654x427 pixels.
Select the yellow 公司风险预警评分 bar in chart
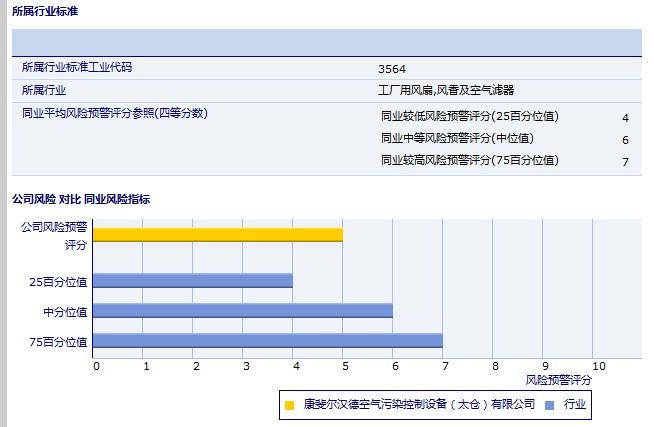(x=218, y=235)
